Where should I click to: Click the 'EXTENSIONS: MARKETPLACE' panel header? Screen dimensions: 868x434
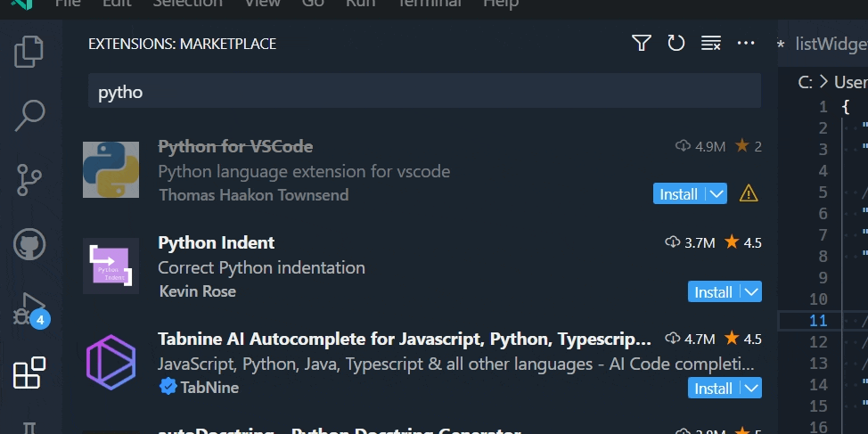click(x=182, y=44)
